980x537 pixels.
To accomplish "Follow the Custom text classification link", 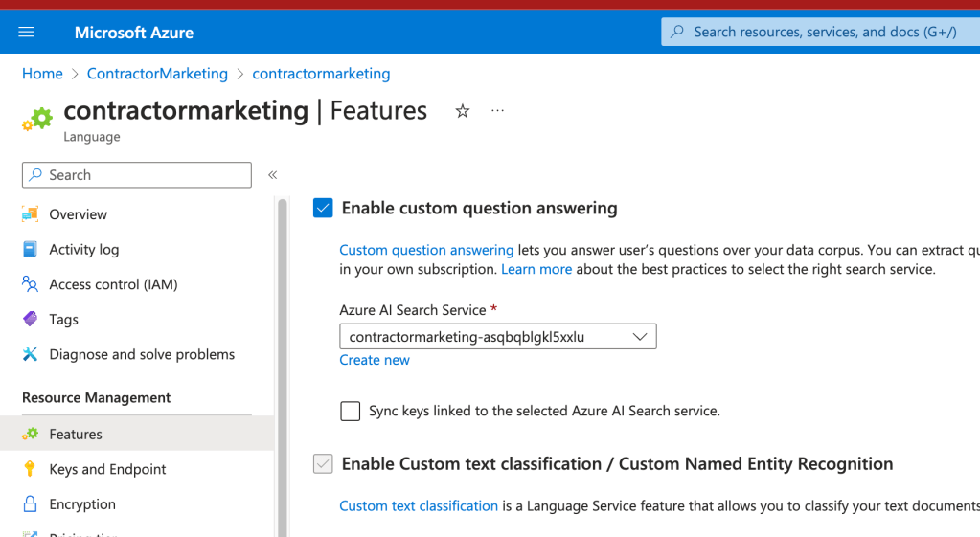I will 419,505.
